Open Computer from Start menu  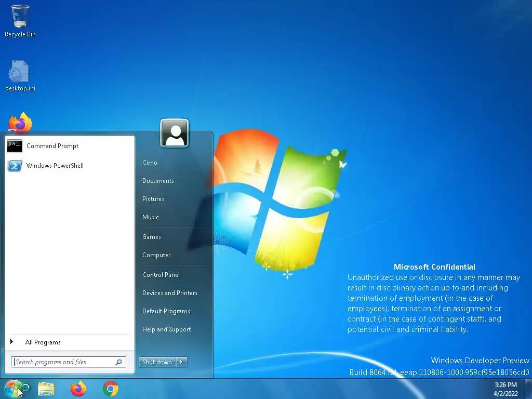156,255
